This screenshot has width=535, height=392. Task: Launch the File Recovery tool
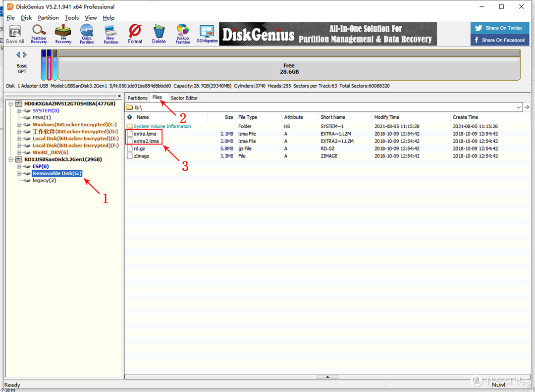tap(63, 34)
